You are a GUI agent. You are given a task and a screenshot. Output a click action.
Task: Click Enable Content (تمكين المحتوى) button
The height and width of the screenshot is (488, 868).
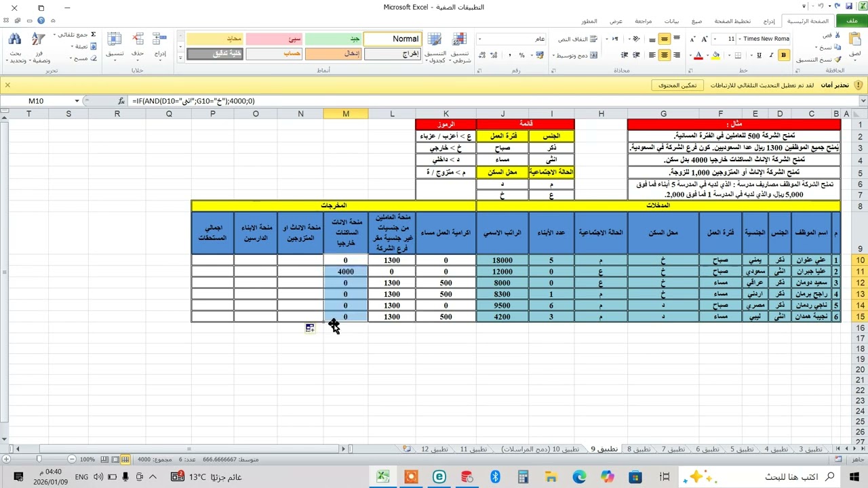click(x=677, y=85)
